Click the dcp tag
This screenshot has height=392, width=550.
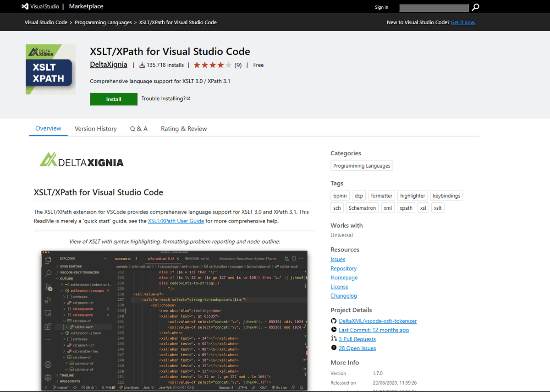tap(359, 196)
